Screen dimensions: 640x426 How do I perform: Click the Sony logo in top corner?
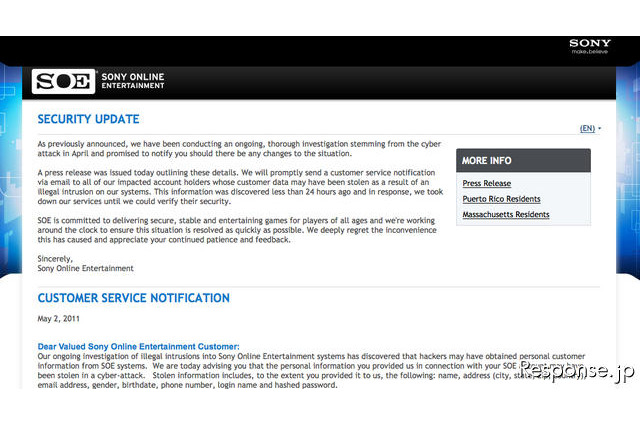point(589,44)
